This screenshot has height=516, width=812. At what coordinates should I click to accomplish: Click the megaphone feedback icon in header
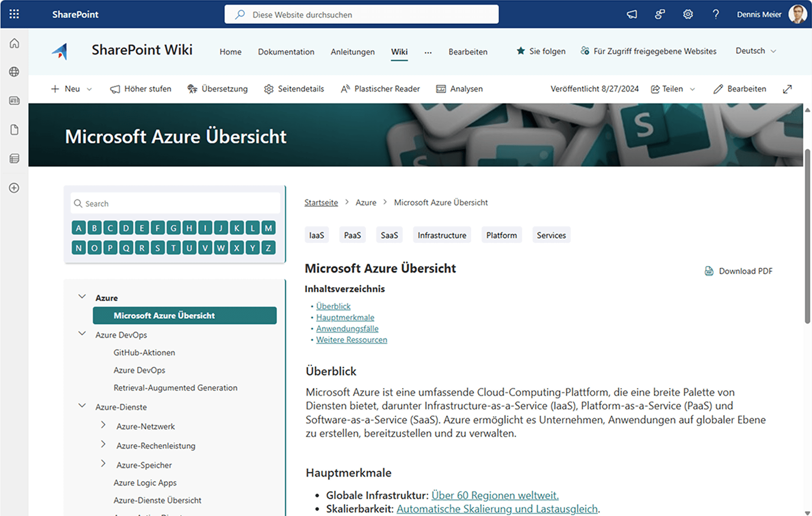tap(632, 14)
